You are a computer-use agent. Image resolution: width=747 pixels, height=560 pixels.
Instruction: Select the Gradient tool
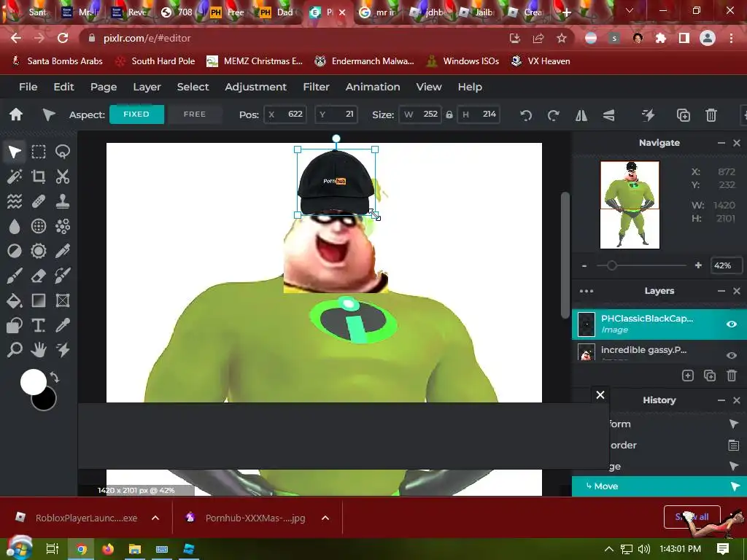point(39,300)
